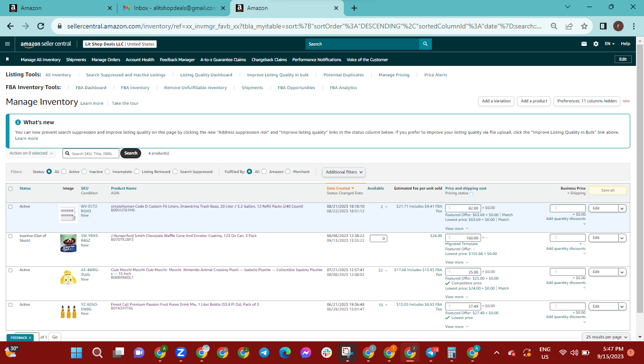This screenshot has width=644, height=364.
Task: Click the price field showing 82.00
Action: point(463,208)
